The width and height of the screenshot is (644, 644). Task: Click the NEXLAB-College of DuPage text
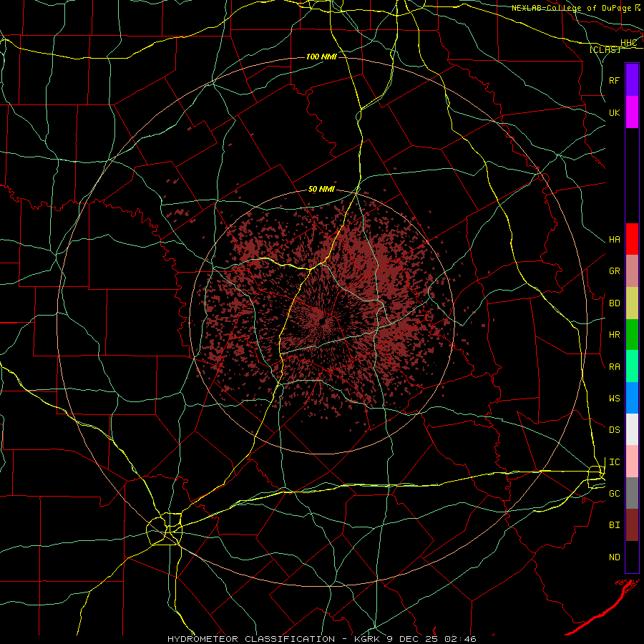pos(571,8)
